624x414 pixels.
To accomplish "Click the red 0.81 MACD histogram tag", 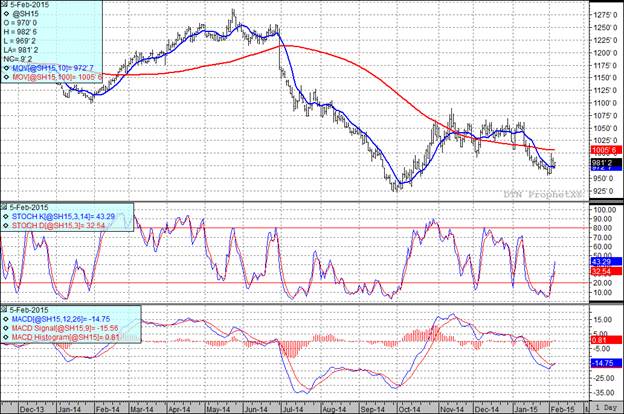I will coord(606,340).
